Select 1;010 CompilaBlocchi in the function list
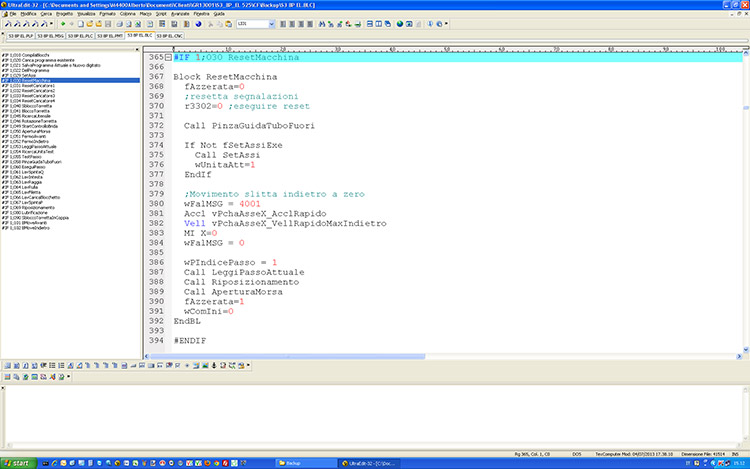The height and width of the screenshot is (469, 750). [x=25, y=55]
